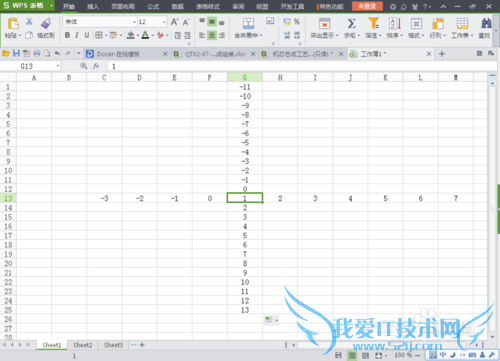The height and width of the screenshot is (361, 500).
Task: Open the Formulas ribbon tab
Action: (153, 6)
